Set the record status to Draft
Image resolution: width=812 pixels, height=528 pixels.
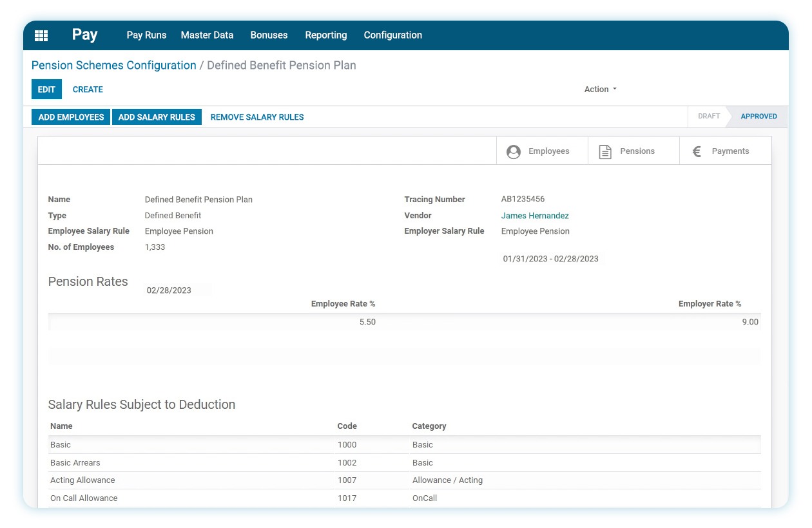(708, 117)
